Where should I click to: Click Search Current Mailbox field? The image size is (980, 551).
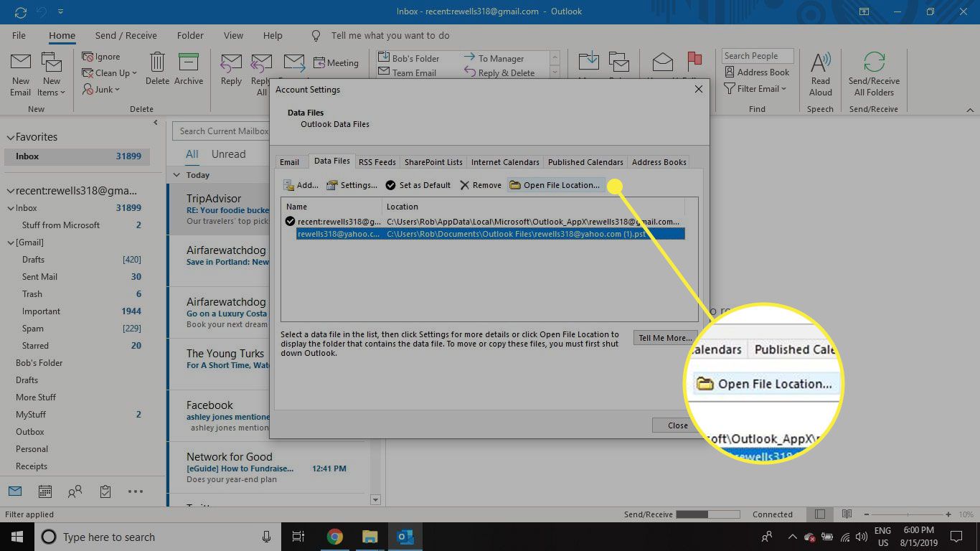tap(221, 131)
